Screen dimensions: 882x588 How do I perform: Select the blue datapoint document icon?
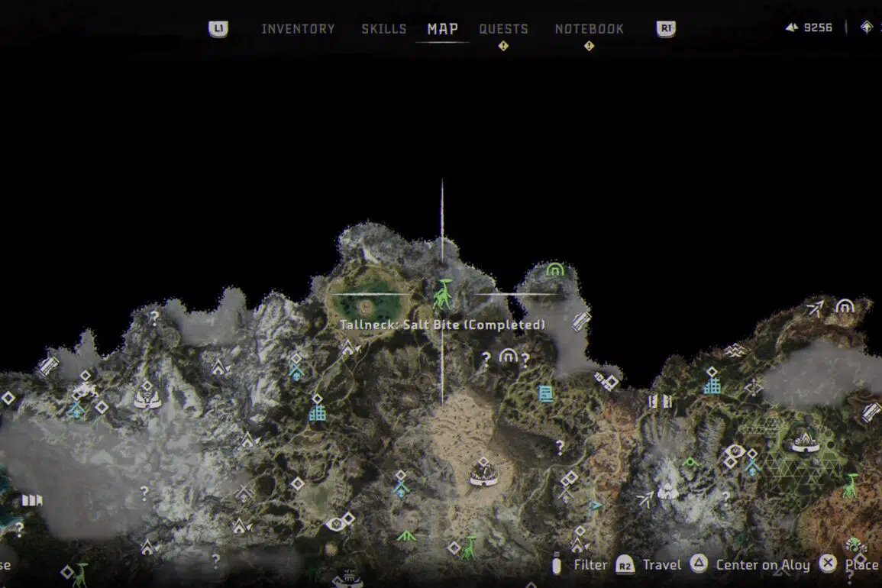tap(545, 393)
